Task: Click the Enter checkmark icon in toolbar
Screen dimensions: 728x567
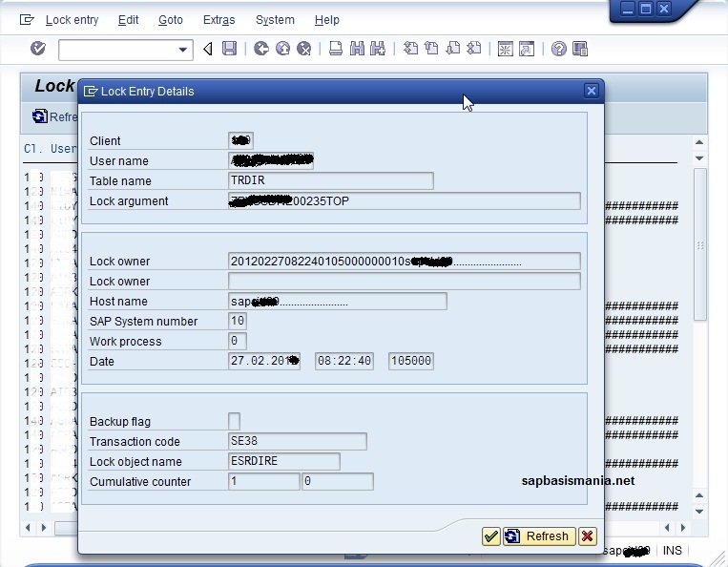Action: [37, 48]
